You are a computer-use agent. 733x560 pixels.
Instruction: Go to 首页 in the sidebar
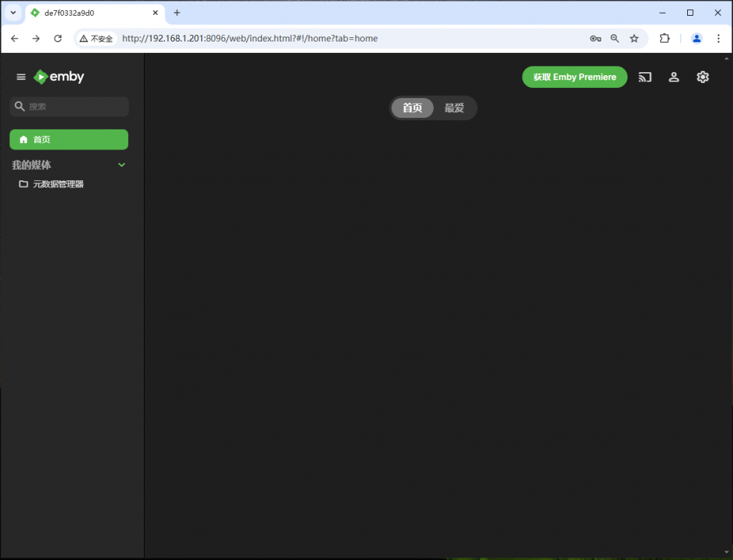69,139
